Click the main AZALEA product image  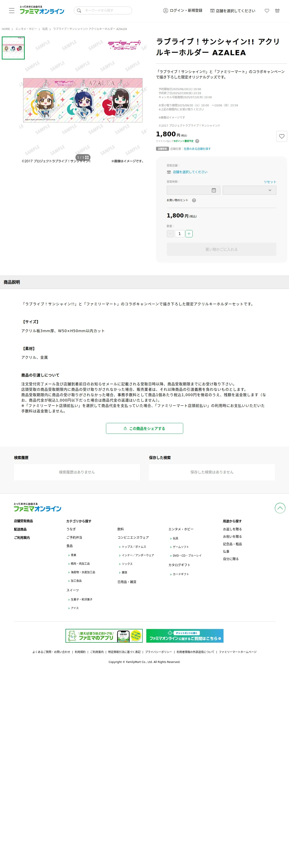click(x=83, y=100)
